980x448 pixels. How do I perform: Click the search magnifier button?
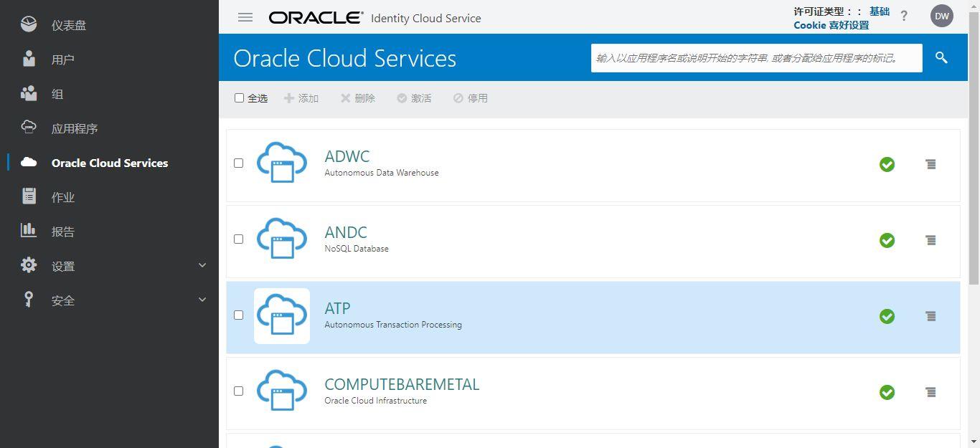942,57
